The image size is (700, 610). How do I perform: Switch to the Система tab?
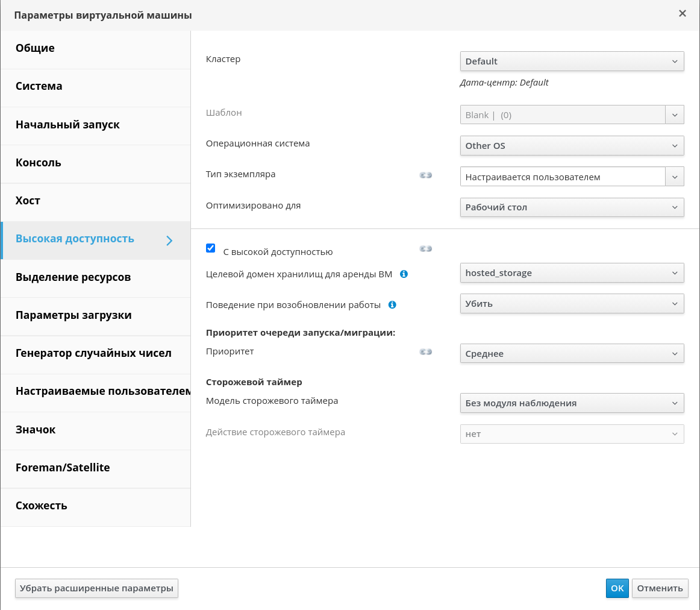tap(39, 86)
